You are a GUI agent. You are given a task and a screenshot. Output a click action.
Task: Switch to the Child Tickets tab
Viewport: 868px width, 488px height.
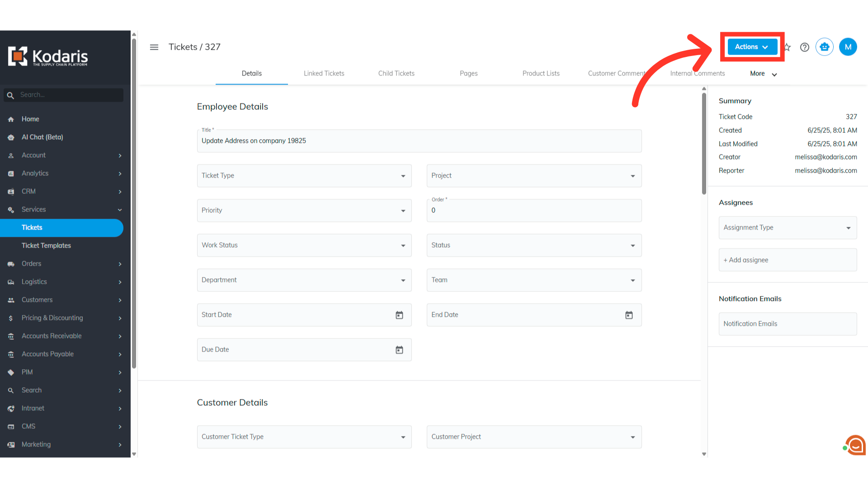[x=396, y=74]
